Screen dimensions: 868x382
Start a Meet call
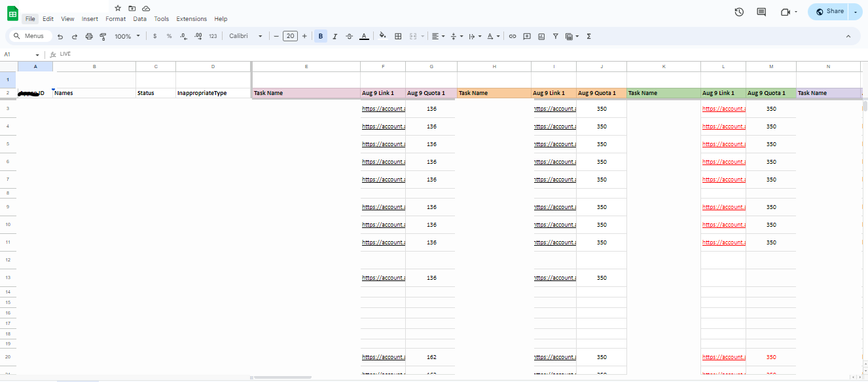click(x=789, y=12)
